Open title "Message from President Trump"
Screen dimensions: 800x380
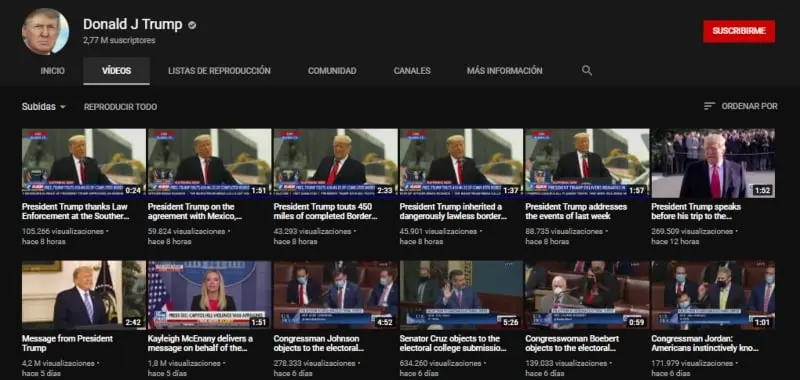coord(67,343)
